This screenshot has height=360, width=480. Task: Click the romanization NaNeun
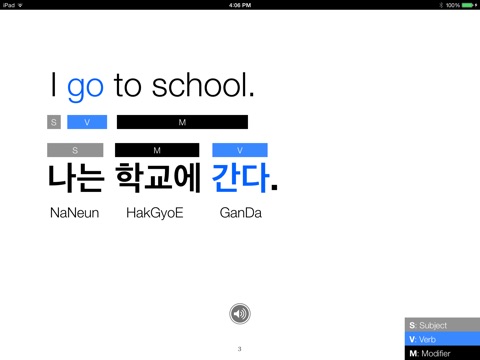tap(74, 213)
